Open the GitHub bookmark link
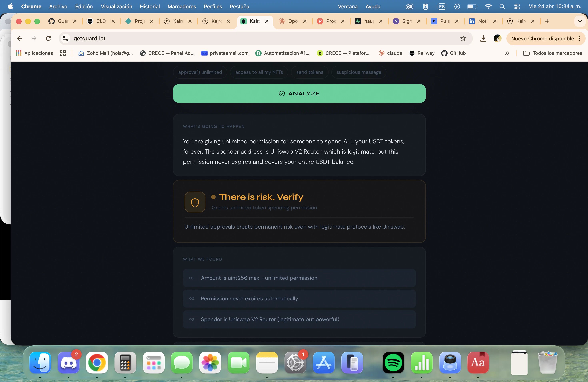The height and width of the screenshot is (382, 588). pyautogui.click(x=453, y=53)
